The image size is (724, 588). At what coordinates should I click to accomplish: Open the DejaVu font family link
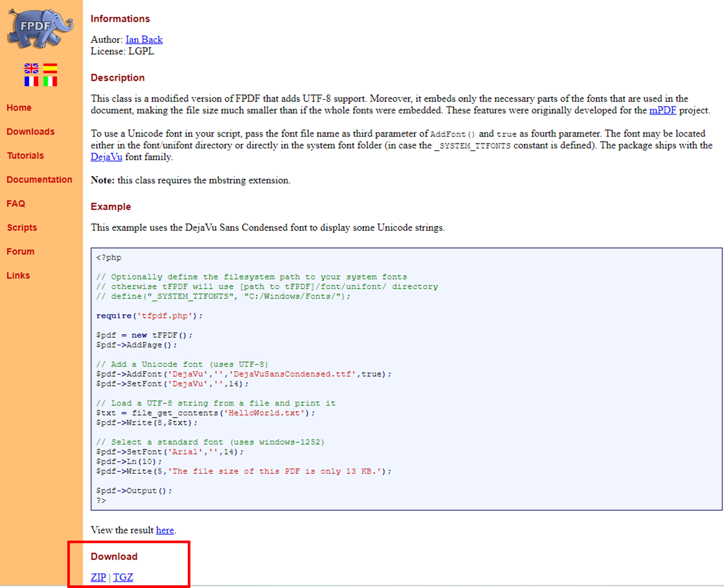106,156
